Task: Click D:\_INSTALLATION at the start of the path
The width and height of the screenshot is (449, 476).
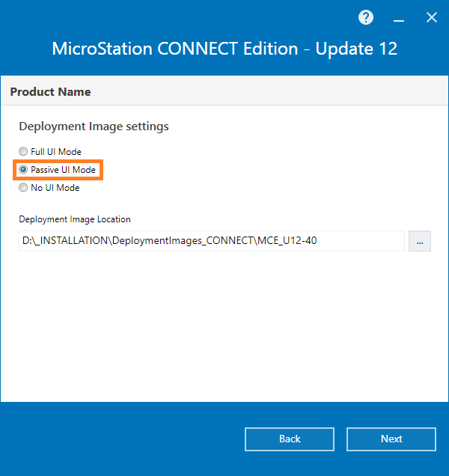Action: (65, 241)
